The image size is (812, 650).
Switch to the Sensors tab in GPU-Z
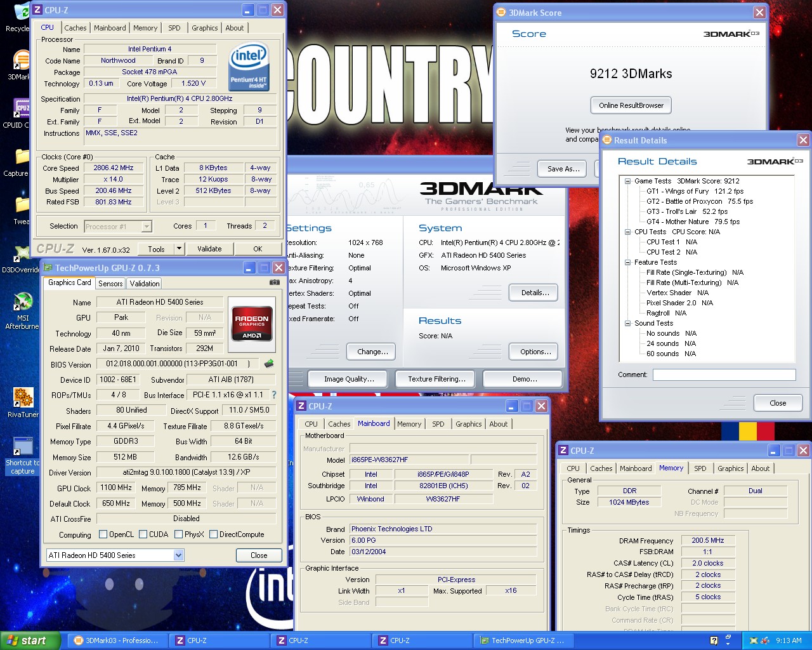110,284
